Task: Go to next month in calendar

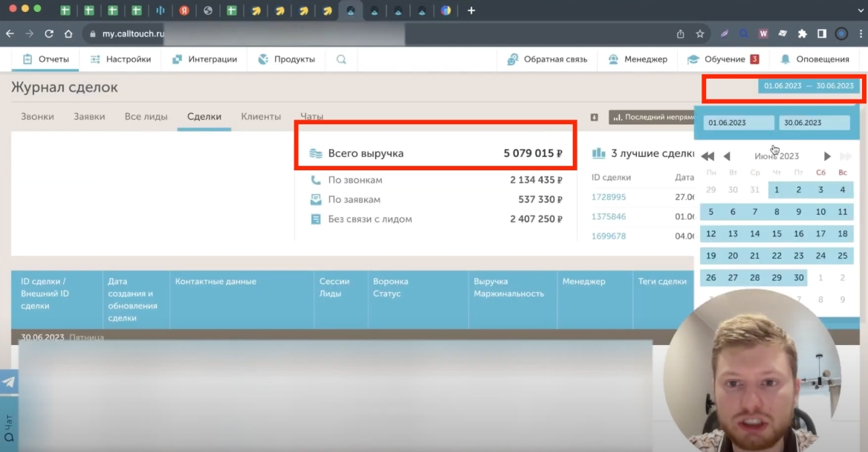Action: pos(827,156)
